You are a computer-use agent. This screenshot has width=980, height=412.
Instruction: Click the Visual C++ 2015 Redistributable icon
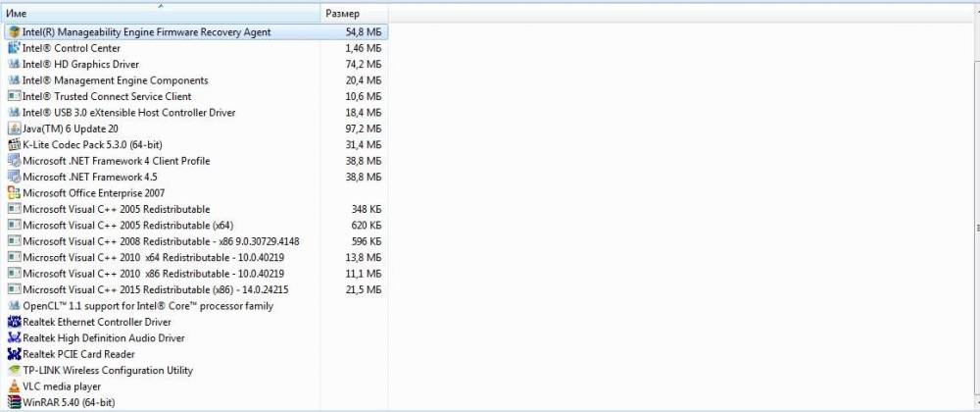click(14, 290)
